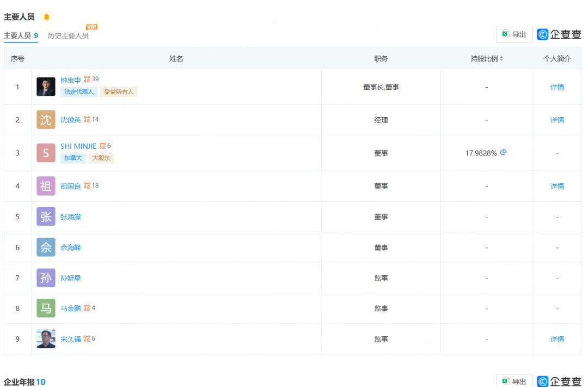Export the 主要人员 table with 导出
588x387 pixels.
coord(514,34)
